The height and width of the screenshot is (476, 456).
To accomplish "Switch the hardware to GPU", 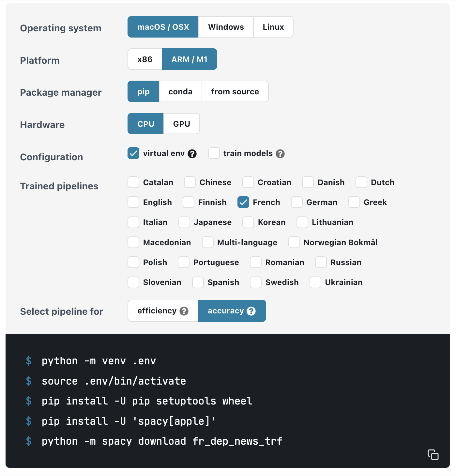I will tap(182, 124).
